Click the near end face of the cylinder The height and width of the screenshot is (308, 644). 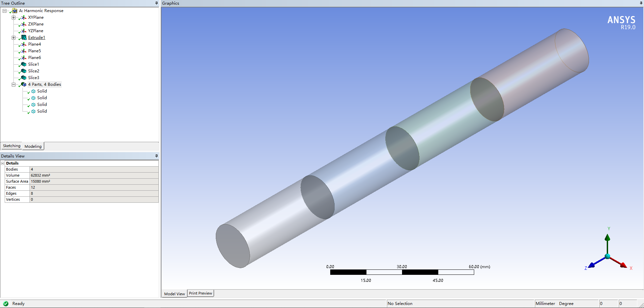point(233,246)
